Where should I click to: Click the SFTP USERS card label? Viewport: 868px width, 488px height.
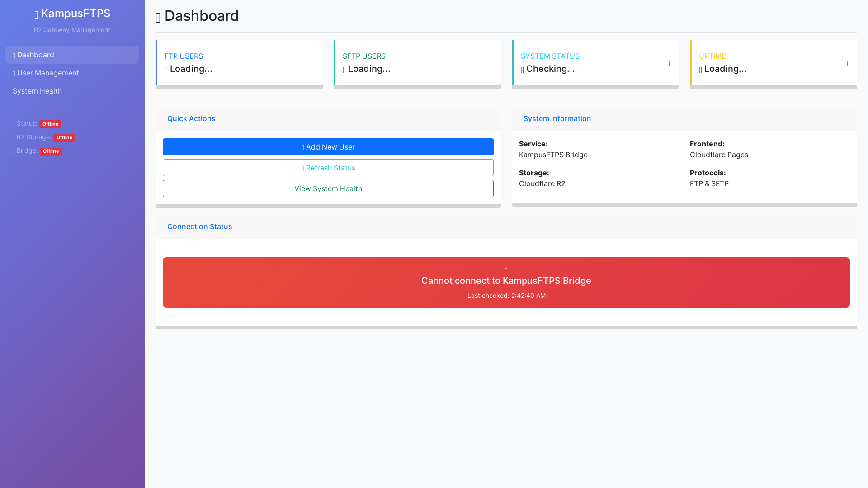[x=364, y=56]
